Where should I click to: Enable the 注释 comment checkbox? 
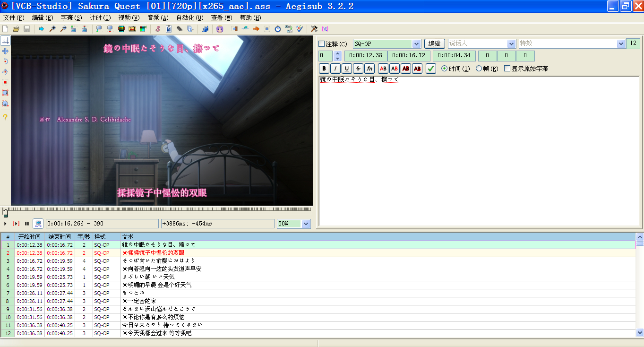322,44
